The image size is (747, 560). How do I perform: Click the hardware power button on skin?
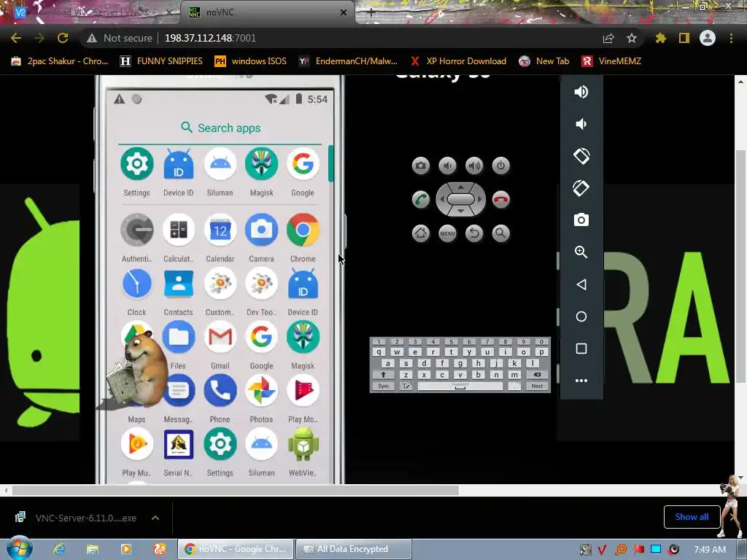click(x=500, y=166)
